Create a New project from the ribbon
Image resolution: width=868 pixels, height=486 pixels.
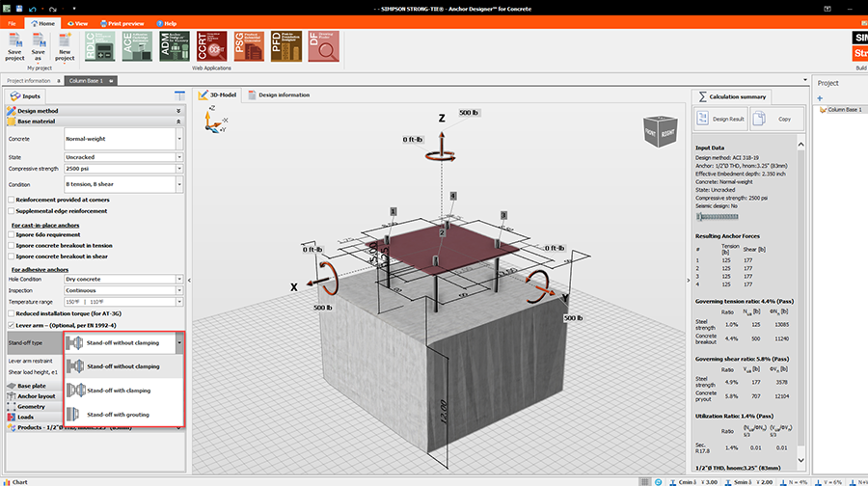[65, 46]
